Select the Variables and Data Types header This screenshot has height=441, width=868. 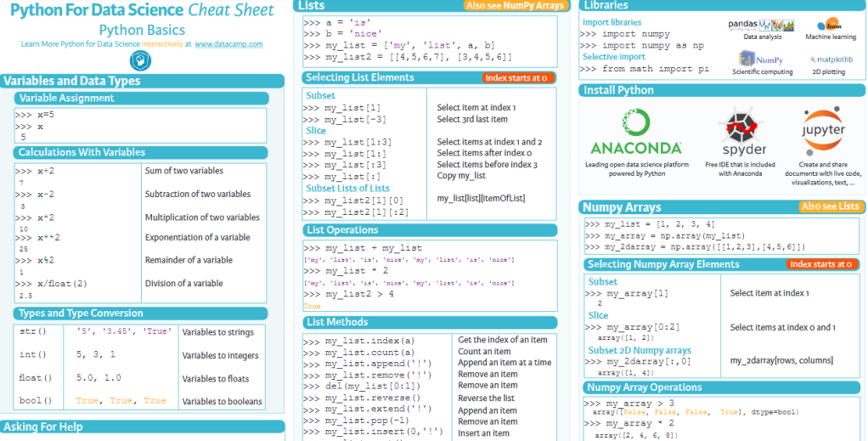click(x=72, y=82)
